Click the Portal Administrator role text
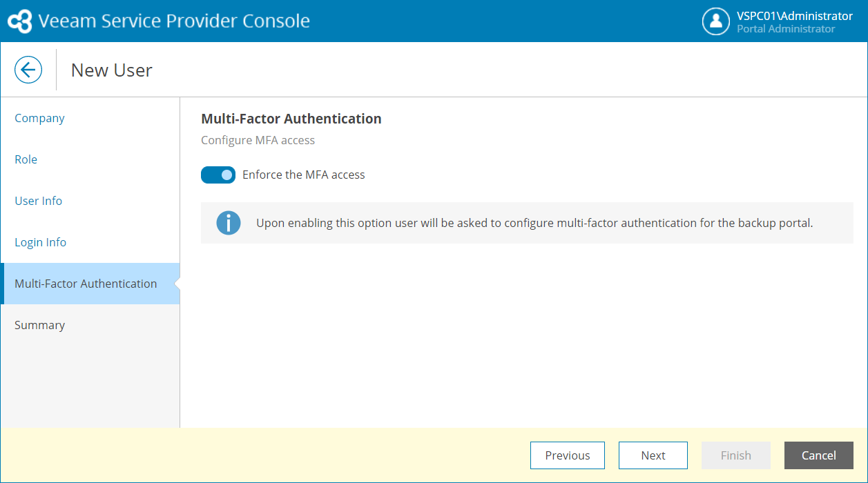The image size is (868, 483). (786, 29)
